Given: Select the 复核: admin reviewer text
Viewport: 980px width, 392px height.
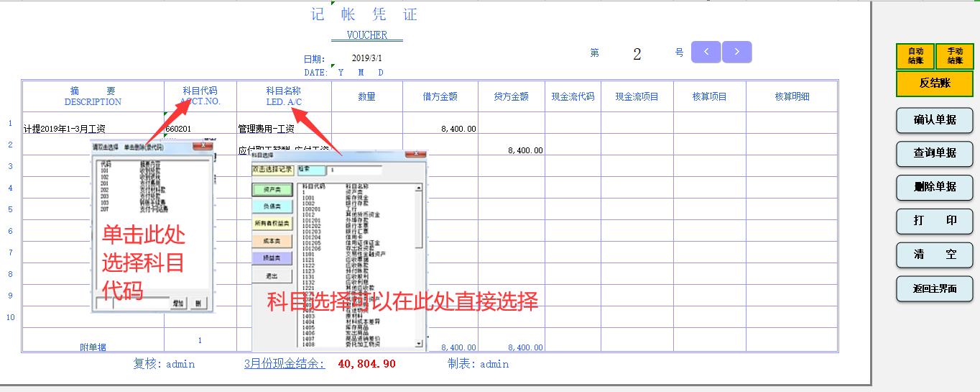Looking at the screenshot, I should 164,364.
